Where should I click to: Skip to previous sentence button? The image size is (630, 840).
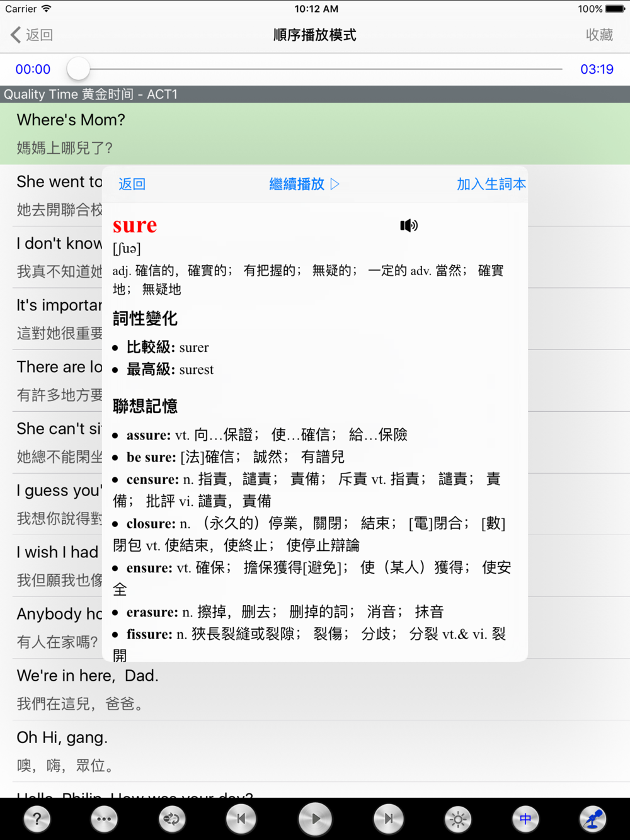point(241,819)
